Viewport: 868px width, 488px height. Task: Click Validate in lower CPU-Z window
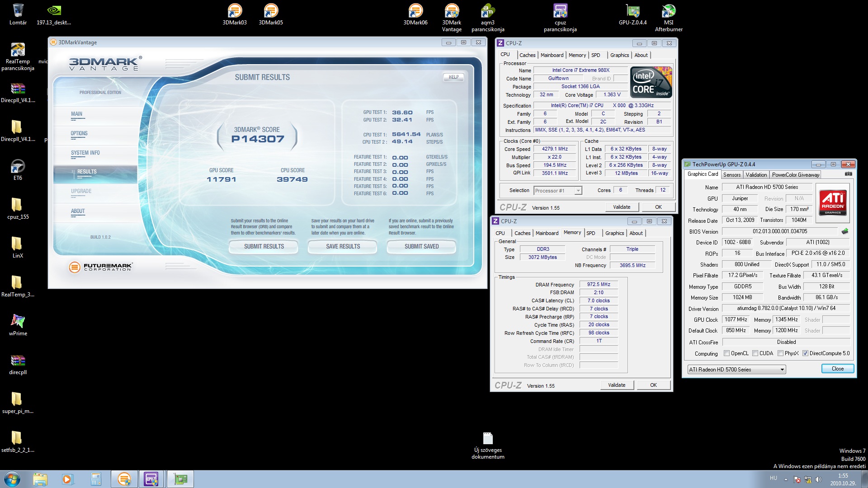pyautogui.click(x=617, y=385)
